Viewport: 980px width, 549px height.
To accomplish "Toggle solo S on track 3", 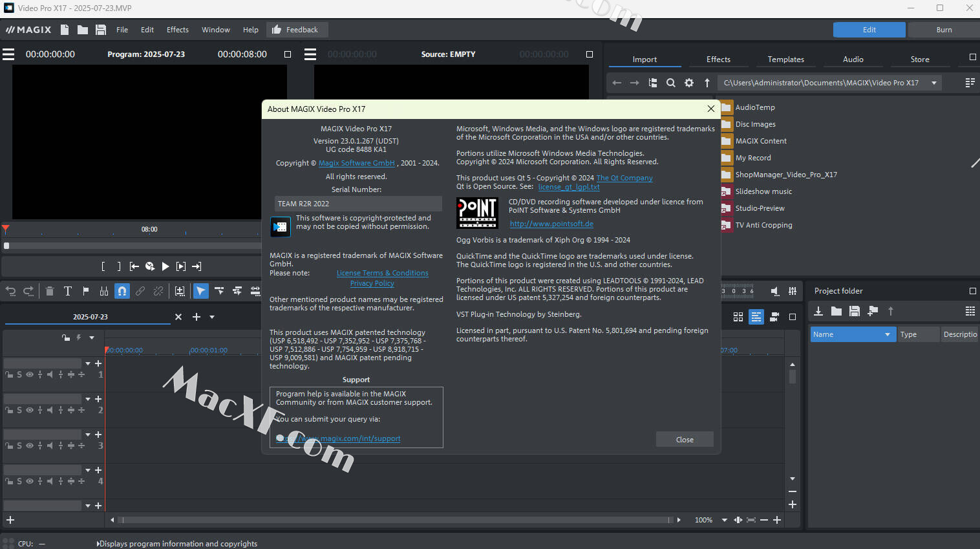I will tap(19, 446).
